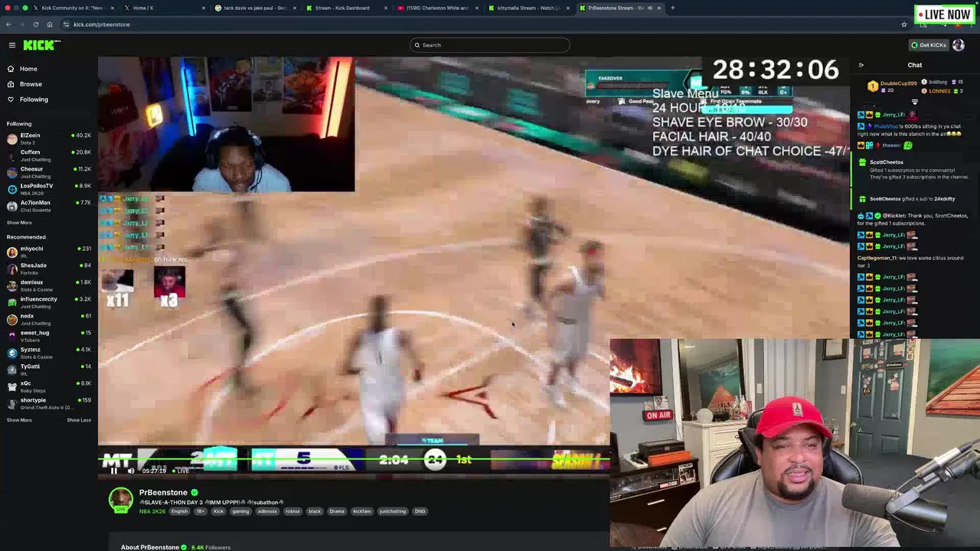Viewport: 980px width, 551px height.
Task: Go back in browser history
Action: point(8,24)
